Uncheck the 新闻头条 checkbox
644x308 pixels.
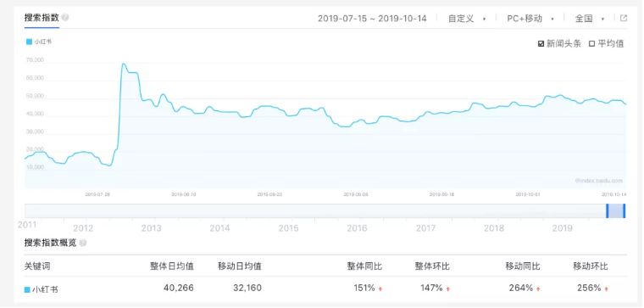[541, 44]
